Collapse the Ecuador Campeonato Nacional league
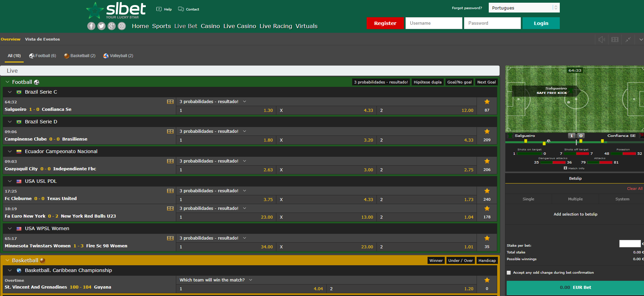 [10, 151]
